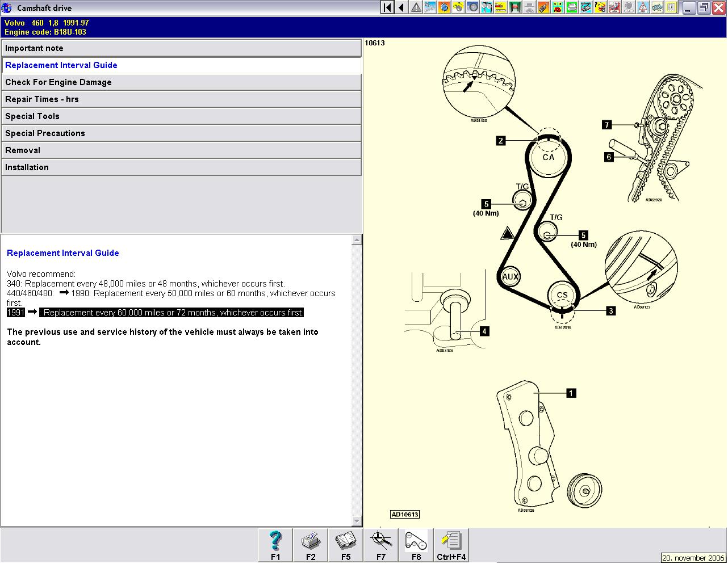Click the blue-and-red triangle toolbar icon

pyautogui.click(x=643, y=7)
